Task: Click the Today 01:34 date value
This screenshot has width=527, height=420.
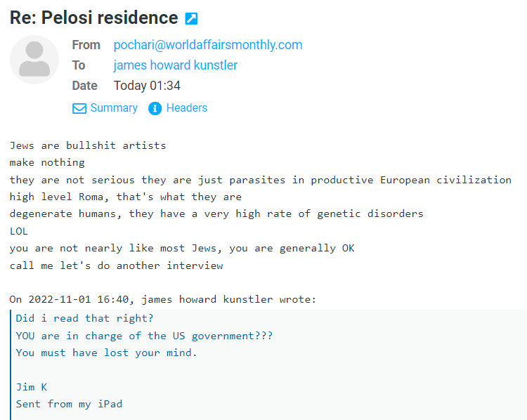Action: (147, 86)
